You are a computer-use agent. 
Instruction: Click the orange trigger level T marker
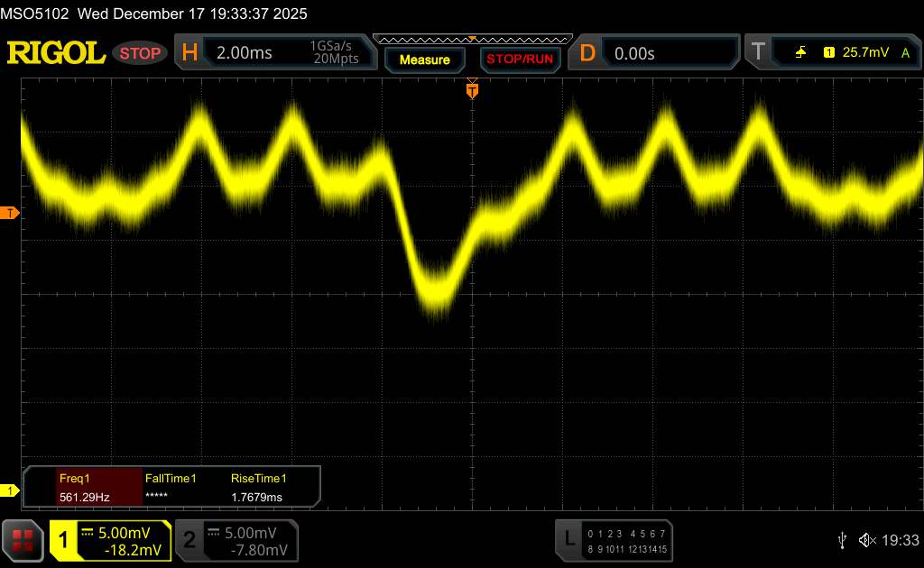10,213
